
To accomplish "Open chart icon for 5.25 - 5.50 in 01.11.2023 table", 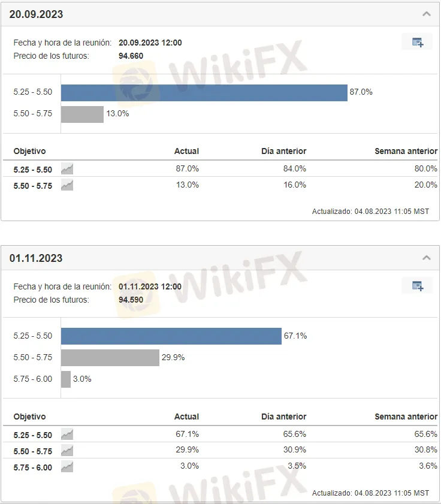I will point(67,434).
